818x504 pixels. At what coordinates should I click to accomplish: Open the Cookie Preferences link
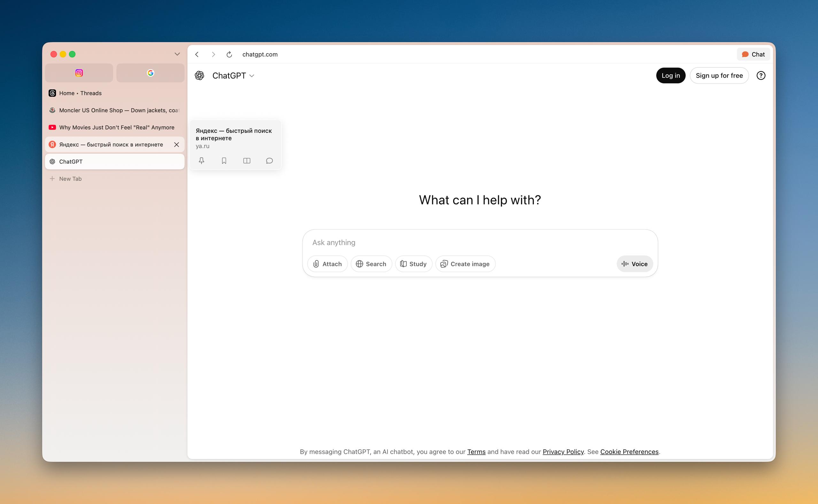pos(629,452)
